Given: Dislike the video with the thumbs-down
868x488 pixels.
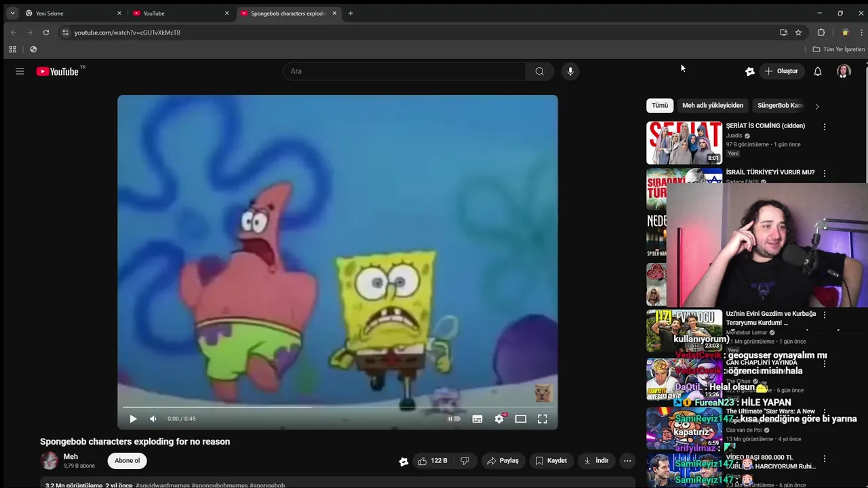Looking at the screenshot, I should coord(465,461).
